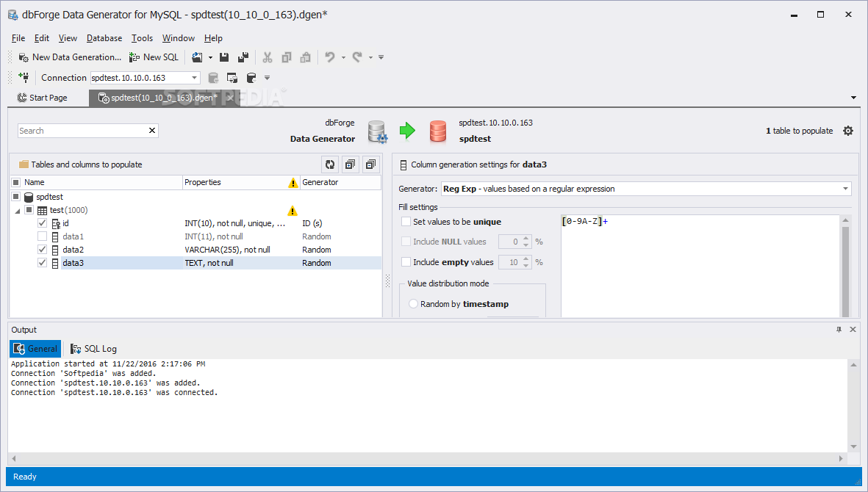The height and width of the screenshot is (492, 868).
Task: Close the Output panel
Action: coord(853,330)
